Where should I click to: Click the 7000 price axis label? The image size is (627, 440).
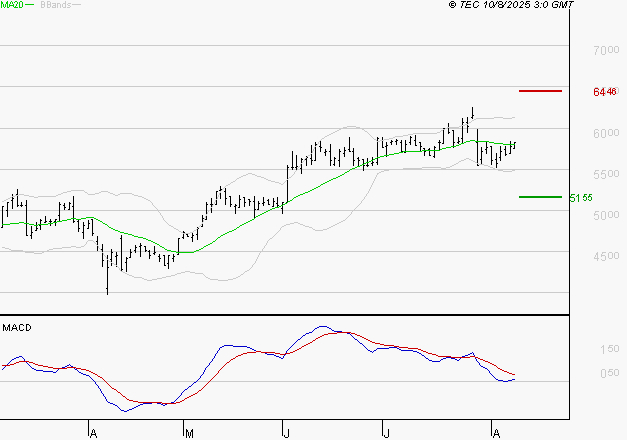tap(606, 50)
